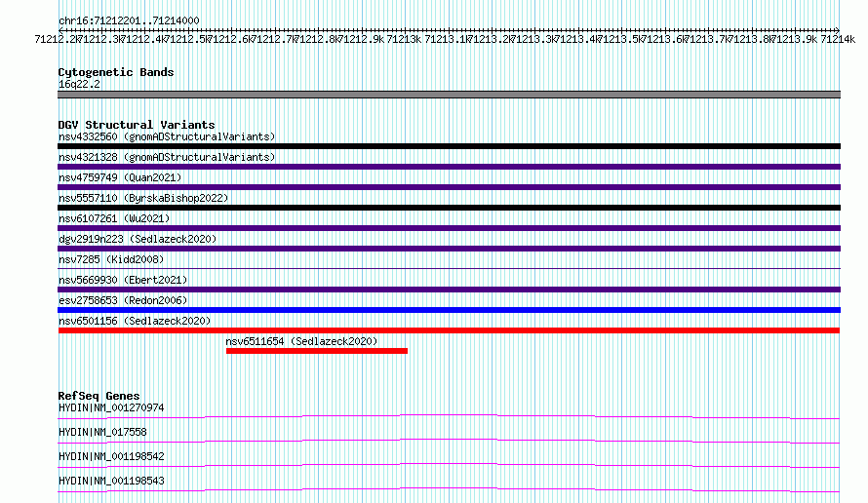
Task: Click the grey 16q22.2 cytogenetic band bar
Action: (x=449, y=95)
